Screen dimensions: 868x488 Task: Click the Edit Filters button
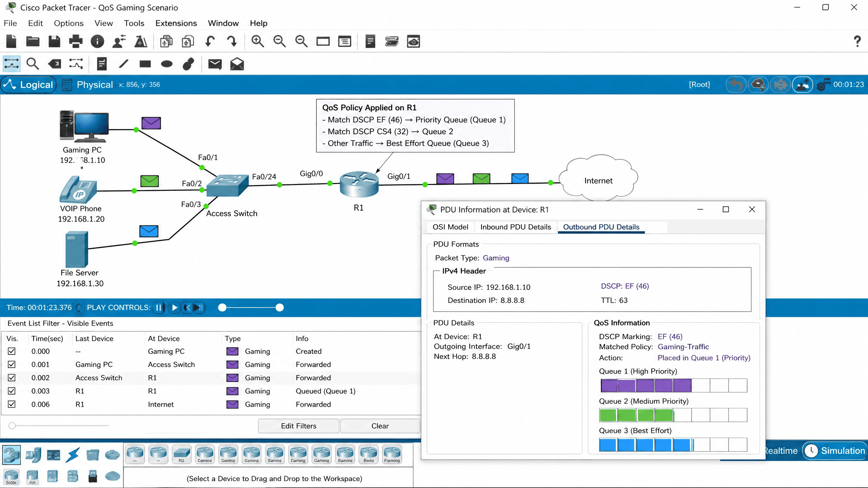(x=298, y=426)
